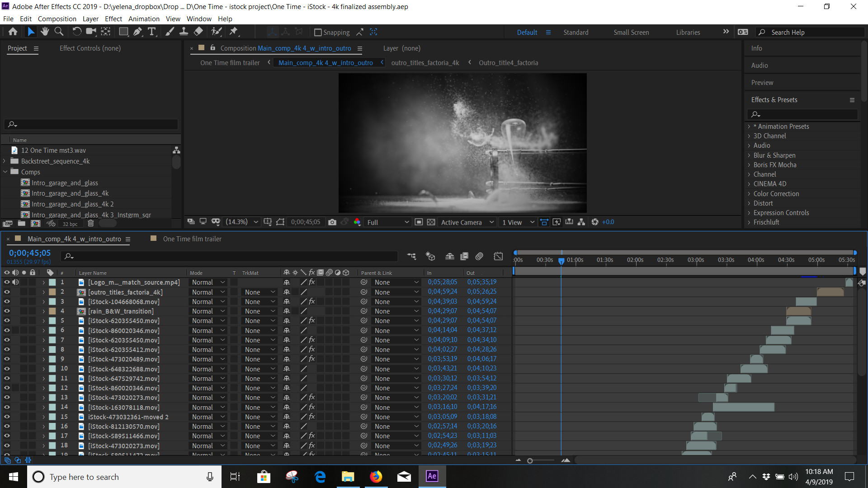868x488 pixels.
Task: Hide the outro_titles_factoria_4k layer
Action: pos(7,292)
